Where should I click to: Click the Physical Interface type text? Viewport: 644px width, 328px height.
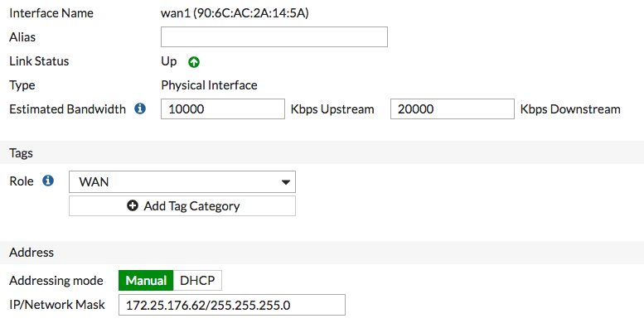pos(209,85)
